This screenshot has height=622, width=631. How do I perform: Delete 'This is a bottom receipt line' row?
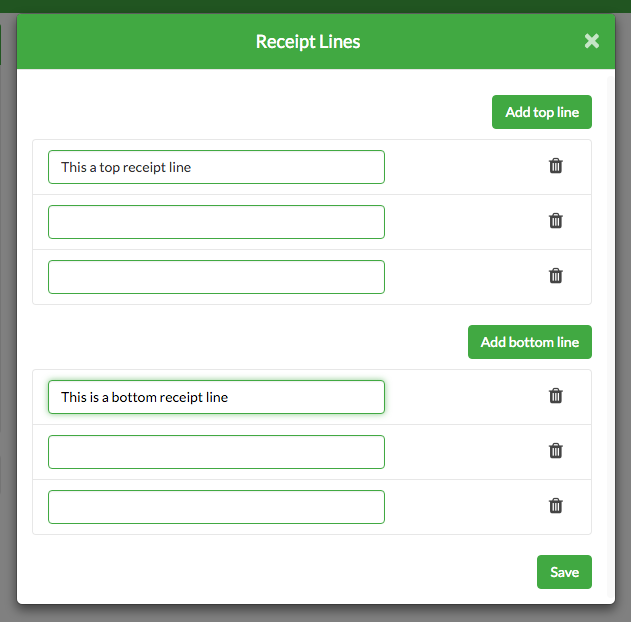pyautogui.click(x=555, y=396)
